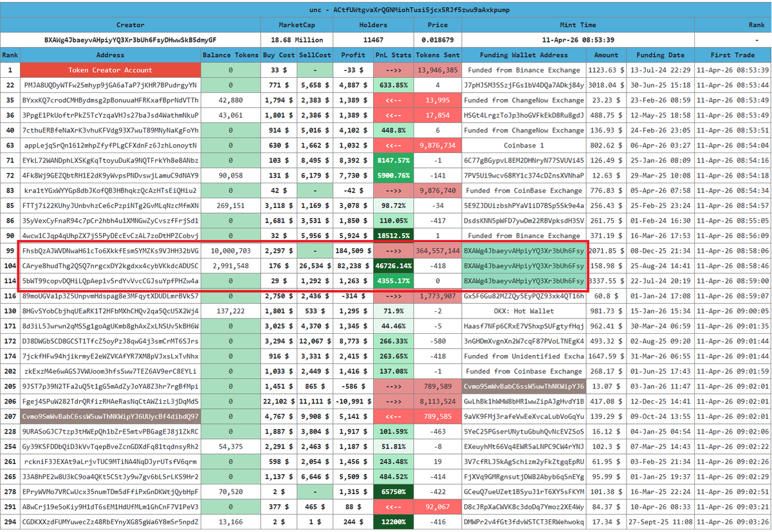Screen dimensions: 772x532
Task: Click the 'Mint Time' header cell
Action: [578, 25]
